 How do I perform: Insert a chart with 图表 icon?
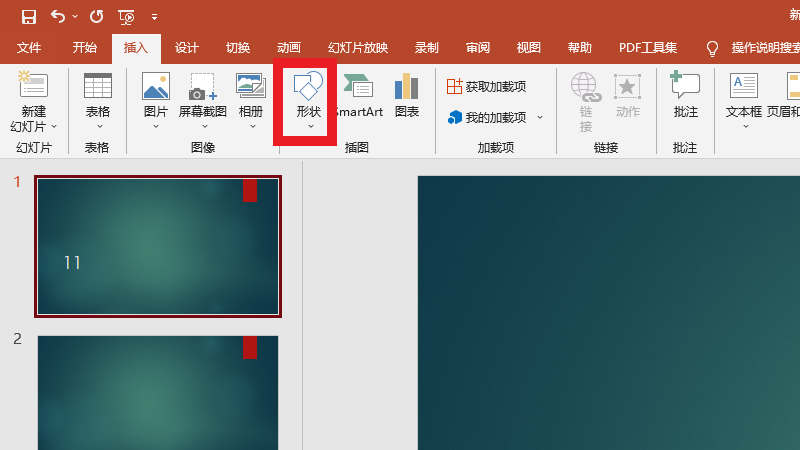(407, 95)
